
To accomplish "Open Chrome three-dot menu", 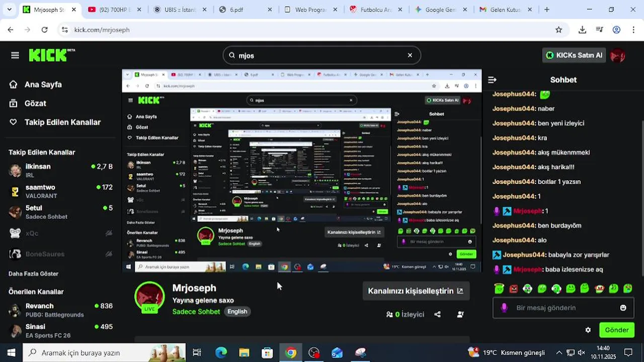I will tap(633, 30).
